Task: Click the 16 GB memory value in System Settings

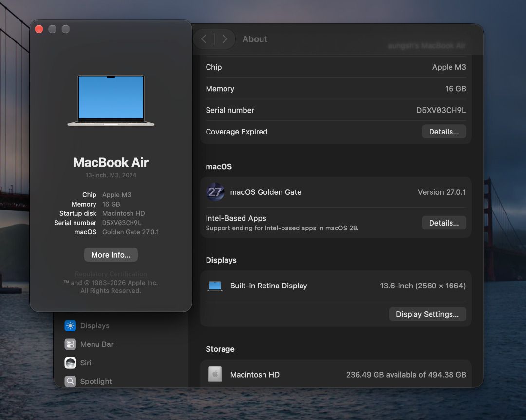Action: 455,89
